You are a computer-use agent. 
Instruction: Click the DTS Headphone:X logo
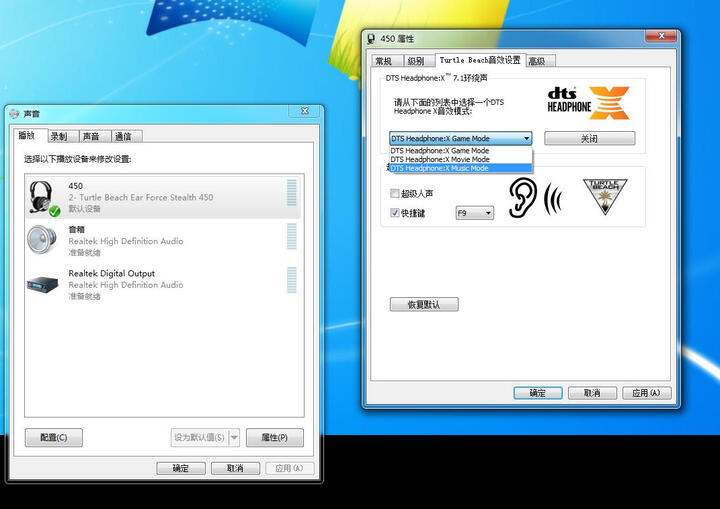[x=588, y=103]
